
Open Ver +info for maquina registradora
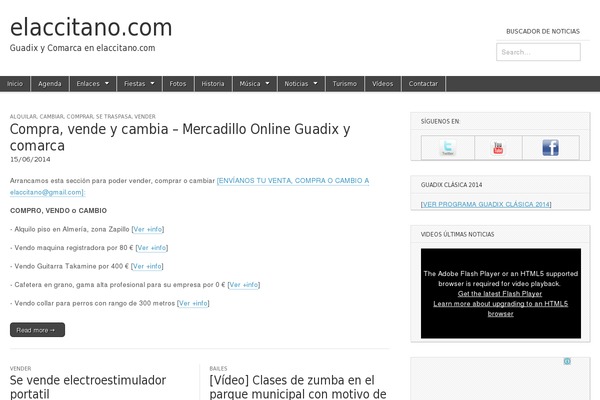[152, 248]
